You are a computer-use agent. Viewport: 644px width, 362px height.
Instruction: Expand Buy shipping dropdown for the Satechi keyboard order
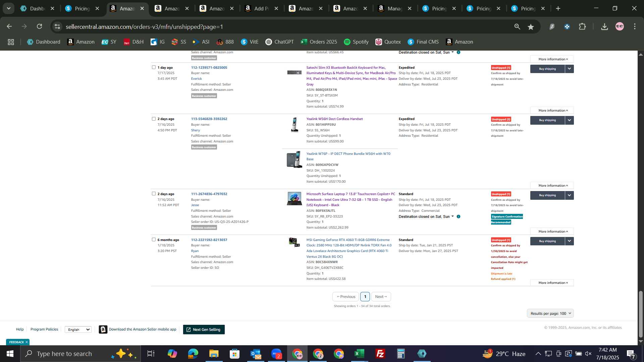coord(569,69)
